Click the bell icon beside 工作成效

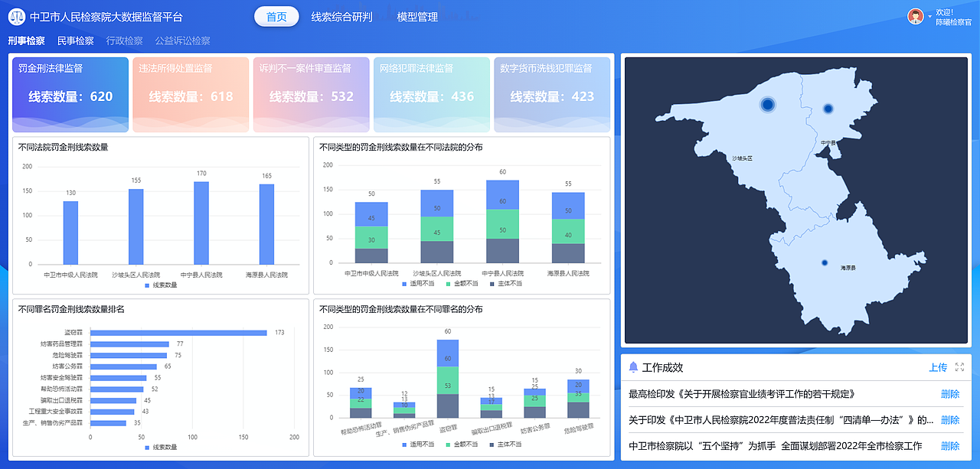633,366
